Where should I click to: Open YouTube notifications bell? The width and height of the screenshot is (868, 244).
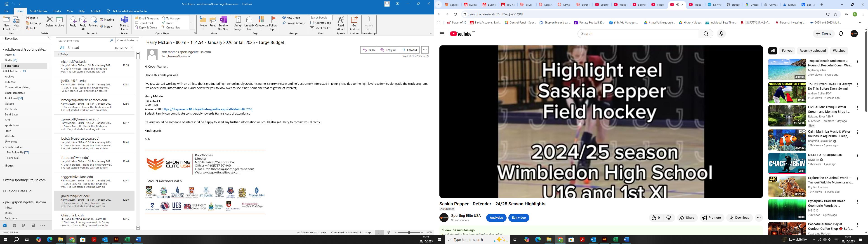point(841,34)
